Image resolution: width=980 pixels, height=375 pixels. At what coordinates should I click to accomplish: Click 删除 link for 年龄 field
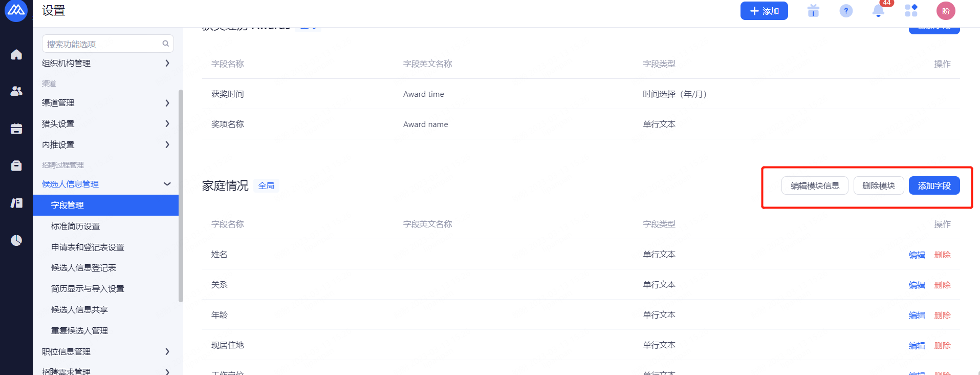pos(942,315)
